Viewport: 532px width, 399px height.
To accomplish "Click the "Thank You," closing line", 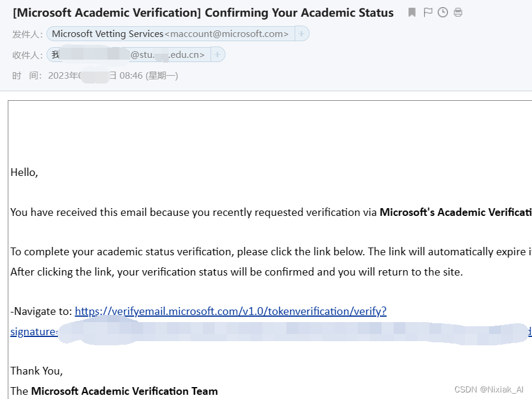I will [x=36, y=370].
